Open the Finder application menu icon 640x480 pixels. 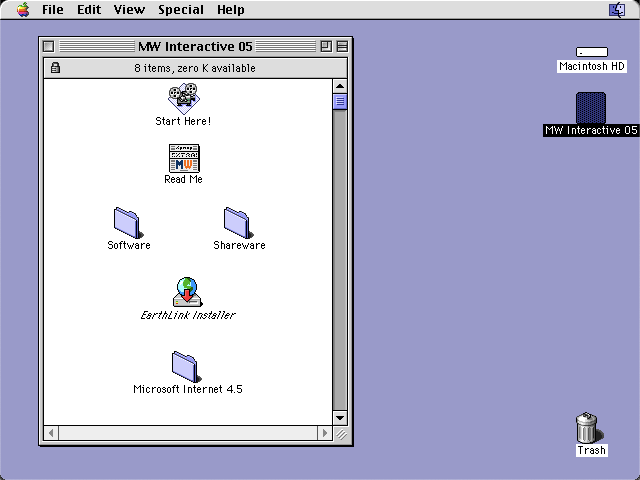pos(617,9)
